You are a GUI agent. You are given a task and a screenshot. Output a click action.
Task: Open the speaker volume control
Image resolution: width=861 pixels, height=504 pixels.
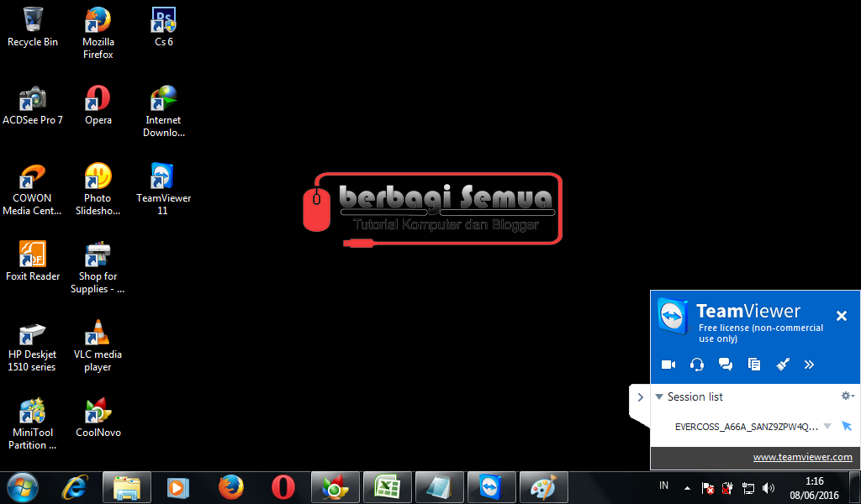(769, 486)
